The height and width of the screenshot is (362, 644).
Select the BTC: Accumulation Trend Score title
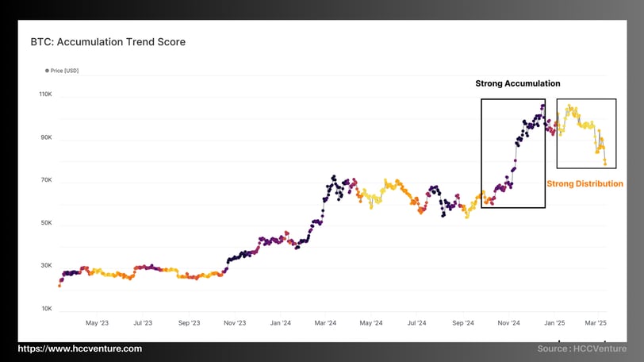pyautogui.click(x=108, y=41)
